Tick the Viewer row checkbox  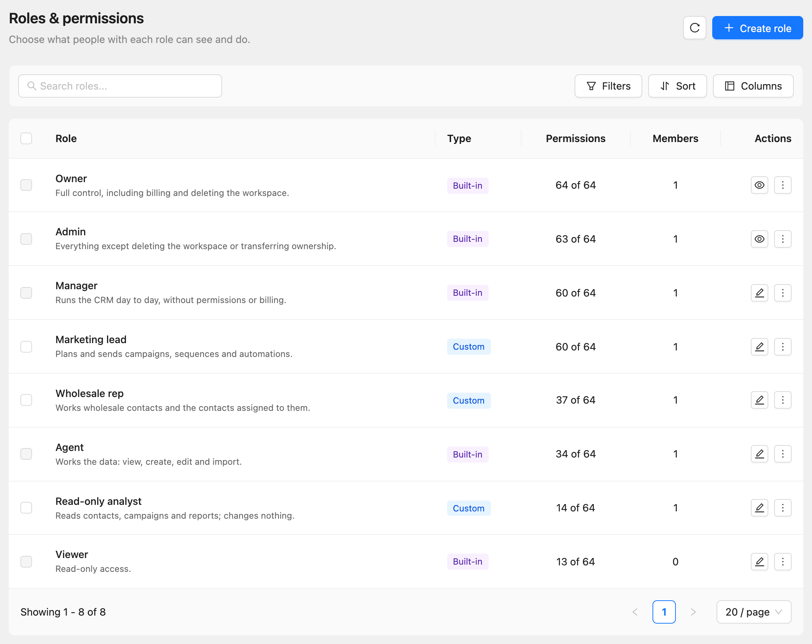(x=26, y=561)
